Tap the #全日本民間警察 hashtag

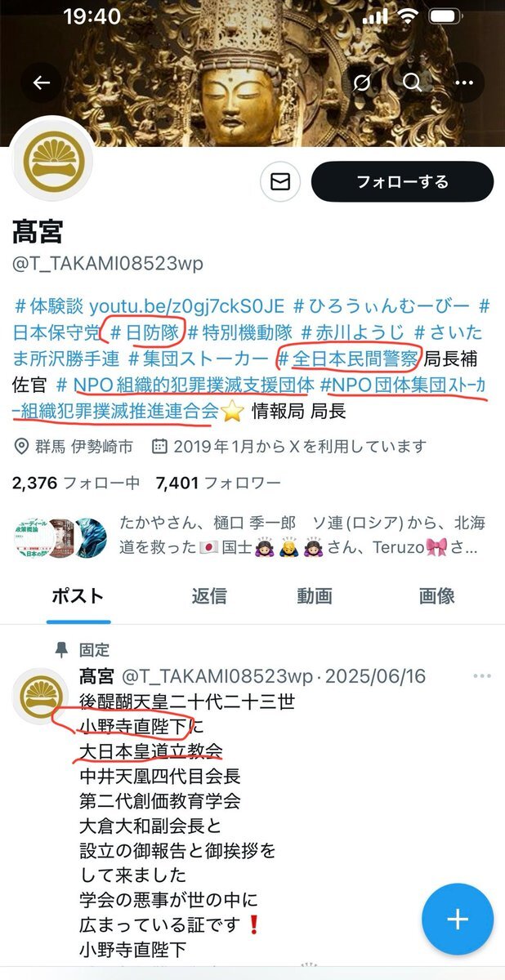click(x=348, y=358)
